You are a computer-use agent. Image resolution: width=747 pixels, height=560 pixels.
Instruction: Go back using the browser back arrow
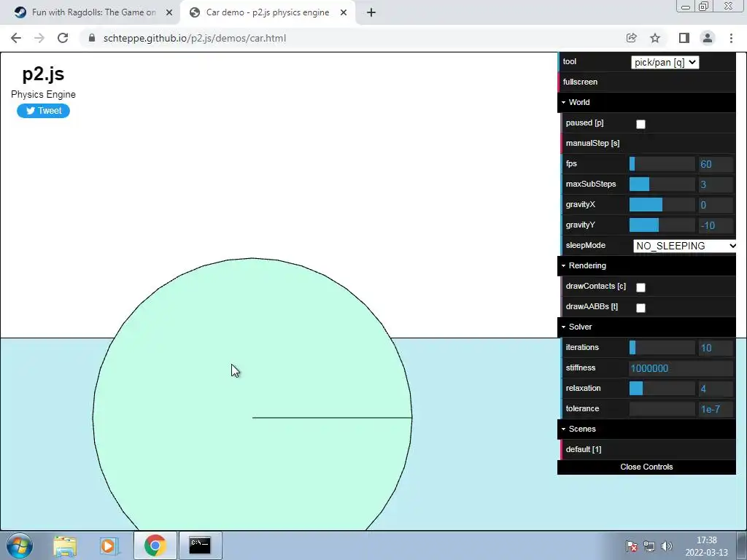[16, 38]
